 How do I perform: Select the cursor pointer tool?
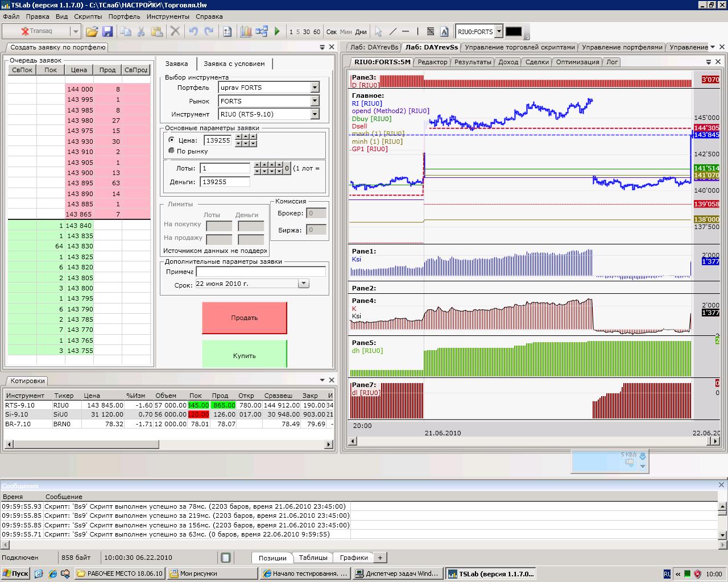[378, 32]
